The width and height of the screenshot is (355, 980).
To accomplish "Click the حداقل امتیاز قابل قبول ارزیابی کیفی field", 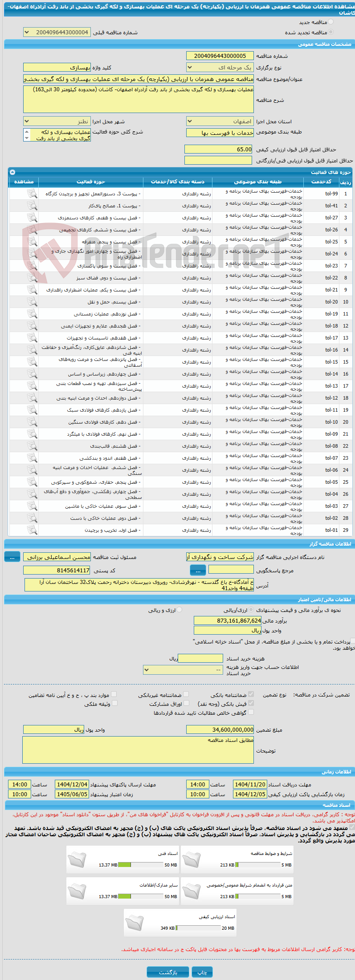I will click(x=218, y=150).
